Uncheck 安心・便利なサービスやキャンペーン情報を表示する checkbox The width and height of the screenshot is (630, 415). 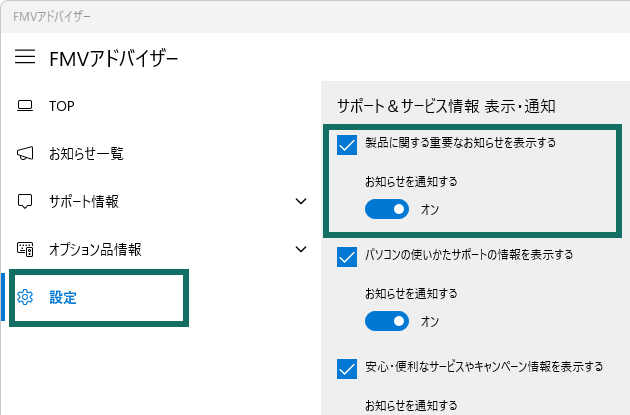[x=348, y=369]
